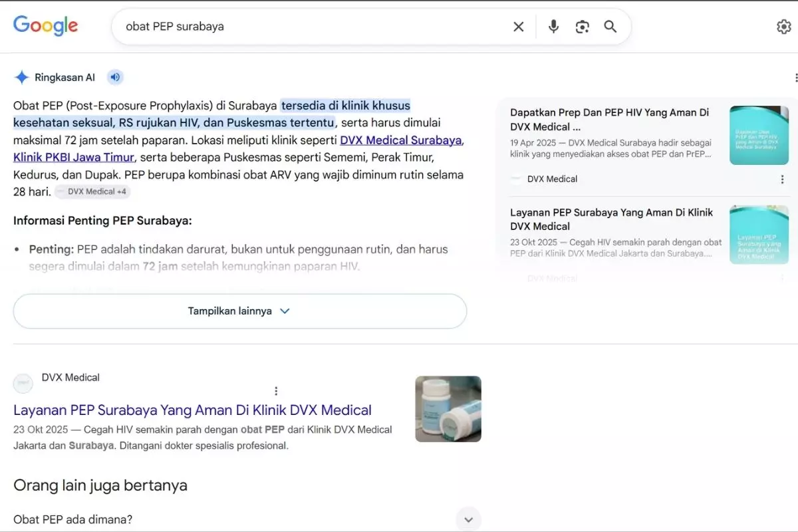Click the medicine bottles result thumbnail

click(448, 409)
